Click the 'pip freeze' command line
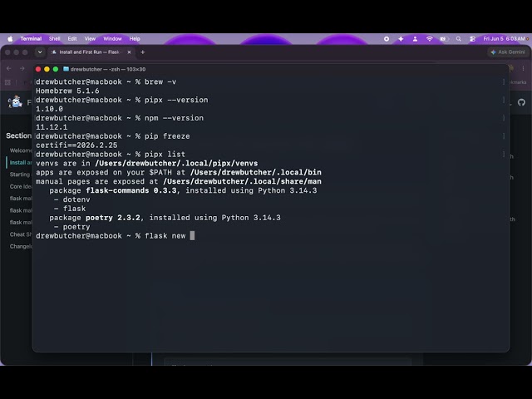The width and height of the screenshot is (532, 399). pyautogui.click(x=113, y=136)
